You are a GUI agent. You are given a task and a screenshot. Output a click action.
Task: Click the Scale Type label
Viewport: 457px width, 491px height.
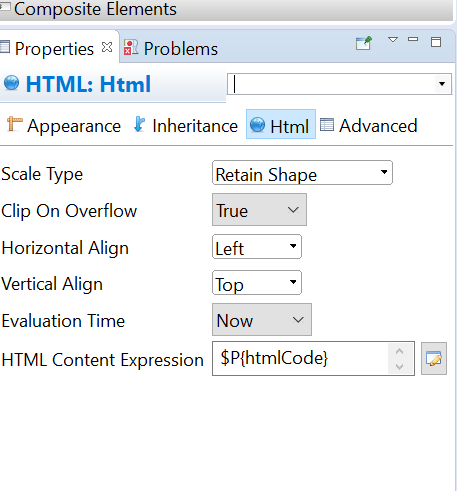click(x=42, y=174)
